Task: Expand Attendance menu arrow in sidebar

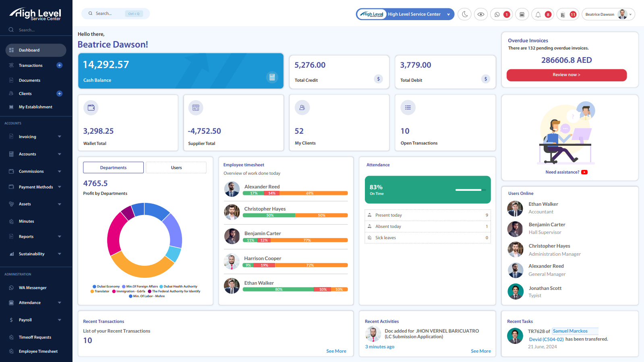Action: coord(60,302)
